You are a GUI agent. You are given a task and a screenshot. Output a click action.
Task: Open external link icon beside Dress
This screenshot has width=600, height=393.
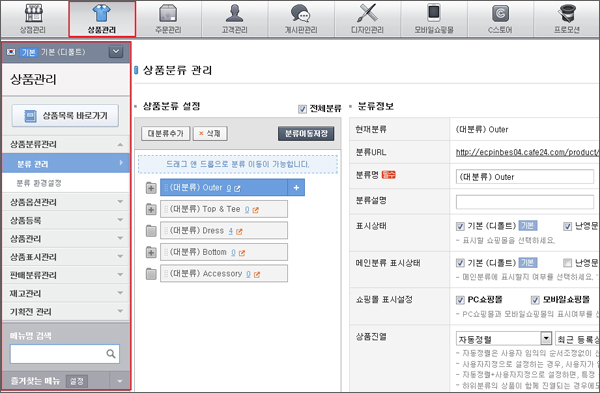[239, 232]
